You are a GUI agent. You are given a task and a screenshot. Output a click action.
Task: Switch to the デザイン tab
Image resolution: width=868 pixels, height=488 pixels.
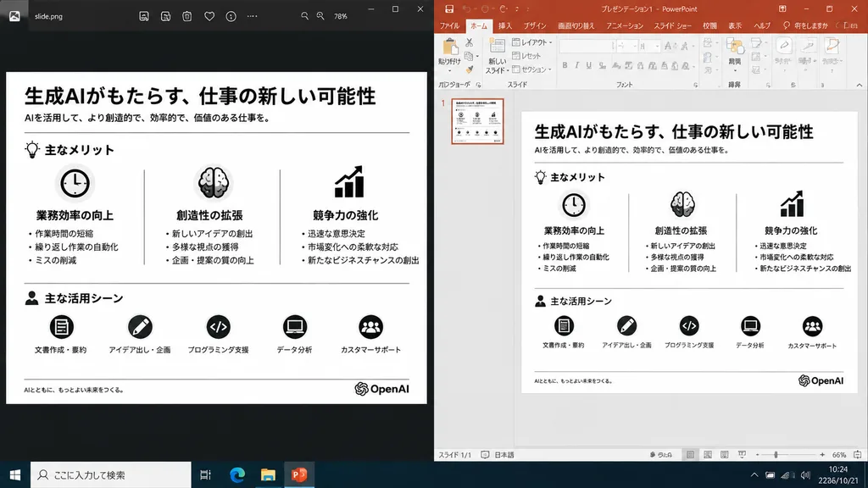coord(535,26)
